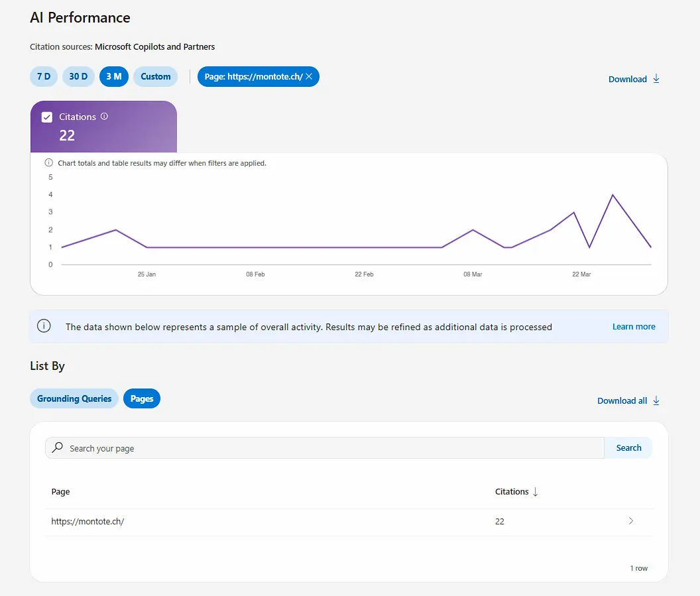The height and width of the screenshot is (596, 700).
Task: Reselect the 3 M time range pill
Action: click(x=113, y=76)
